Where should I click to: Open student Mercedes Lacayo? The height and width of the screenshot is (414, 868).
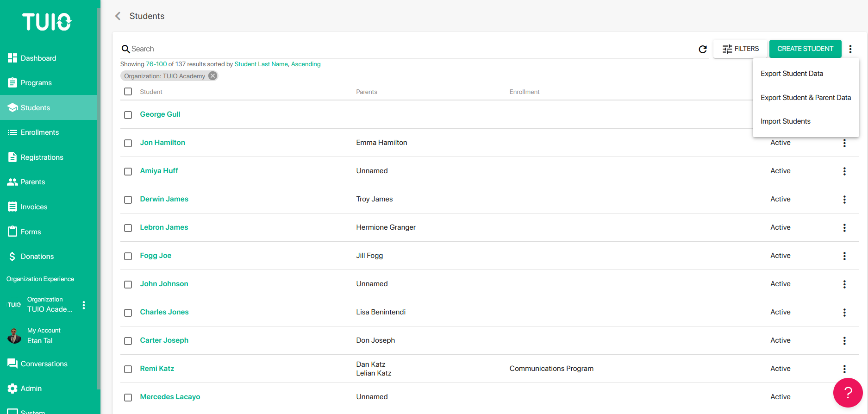(170, 397)
